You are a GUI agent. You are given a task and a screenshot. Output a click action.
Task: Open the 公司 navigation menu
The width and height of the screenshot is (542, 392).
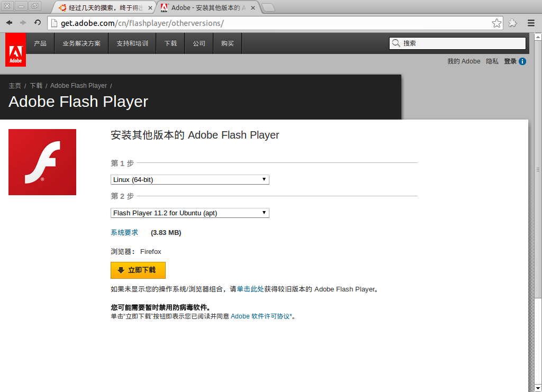(199, 43)
